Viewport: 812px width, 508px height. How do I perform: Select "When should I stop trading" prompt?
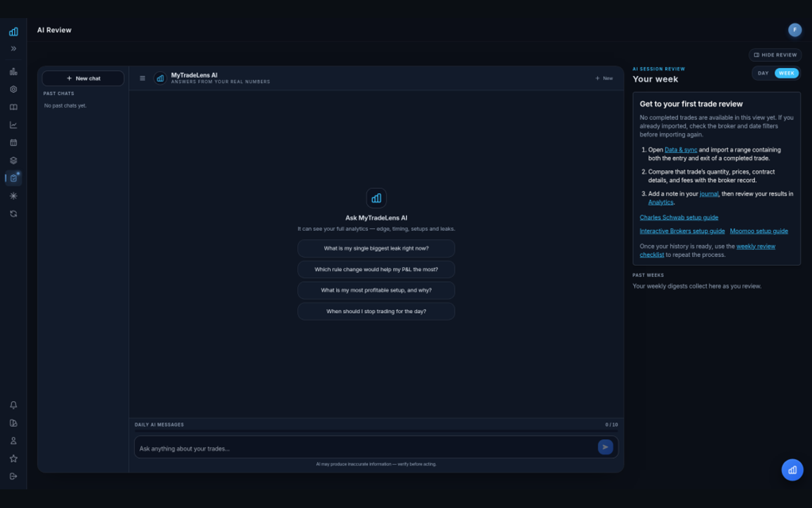pos(376,311)
